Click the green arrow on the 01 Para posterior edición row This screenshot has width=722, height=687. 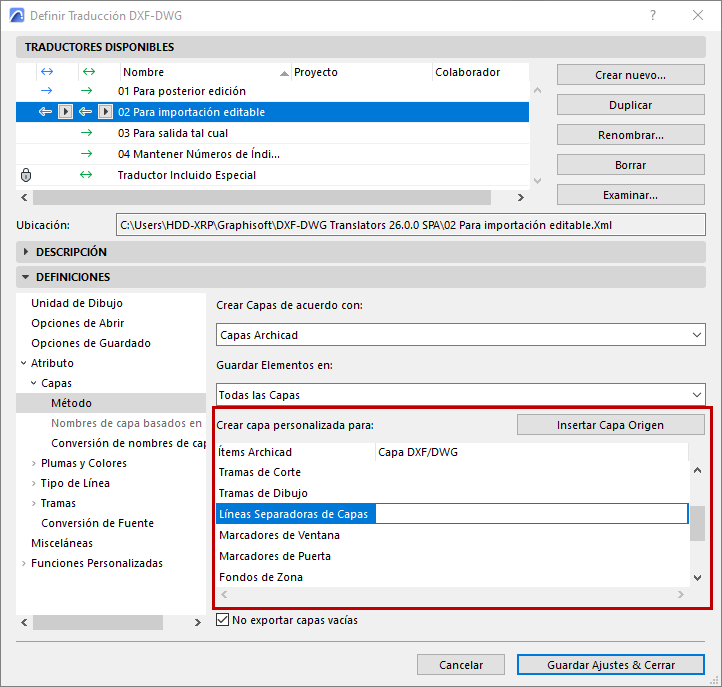[x=87, y=91]
